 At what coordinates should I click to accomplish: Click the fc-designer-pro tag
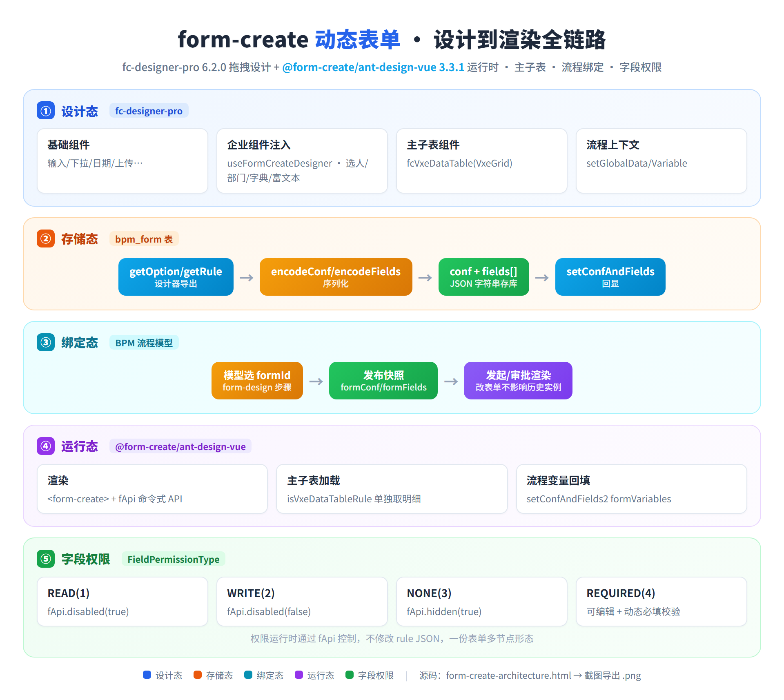[149, 111]
